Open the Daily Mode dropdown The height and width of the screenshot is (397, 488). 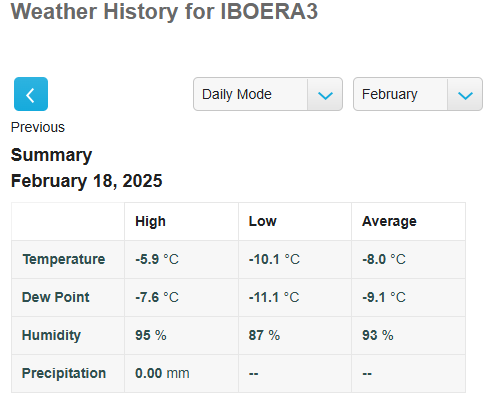click(268, 94)
